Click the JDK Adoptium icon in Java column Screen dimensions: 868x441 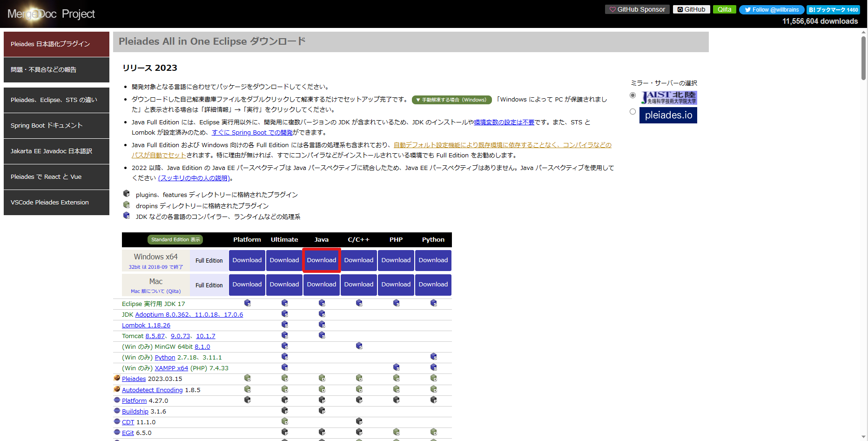(x=322, y=314)
